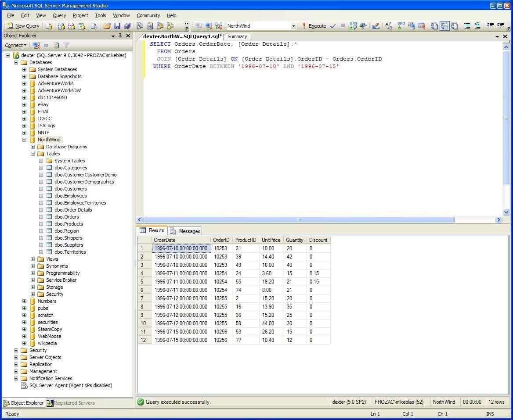Click the OrderDate column header
The height and width of the screenshot is (420, 513).
(181, 240)
